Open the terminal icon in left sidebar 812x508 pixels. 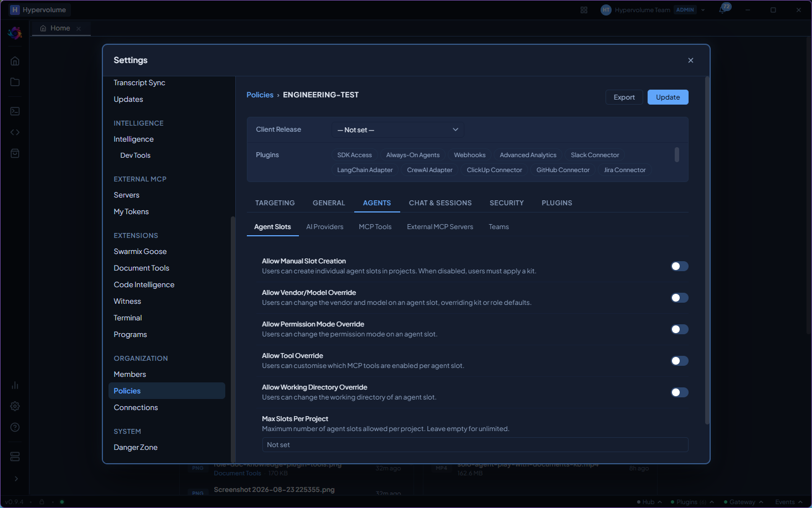15,111
